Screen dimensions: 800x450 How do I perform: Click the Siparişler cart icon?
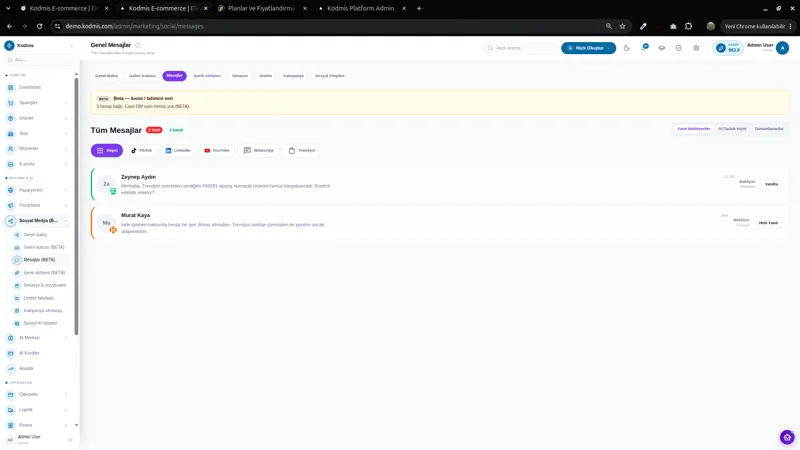(x=11, y=103)
